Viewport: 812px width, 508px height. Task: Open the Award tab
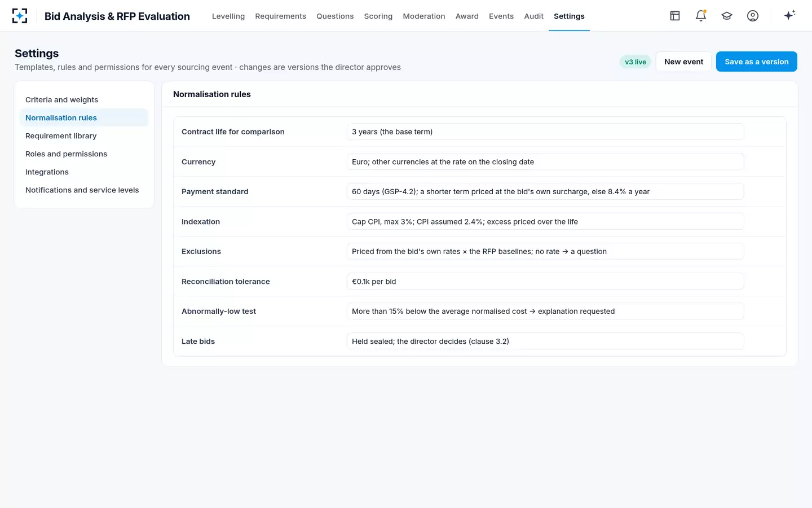point(467,16)
